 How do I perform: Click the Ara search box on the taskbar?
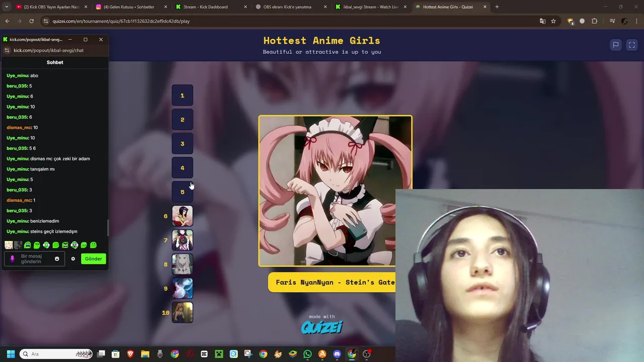[56, 354]
